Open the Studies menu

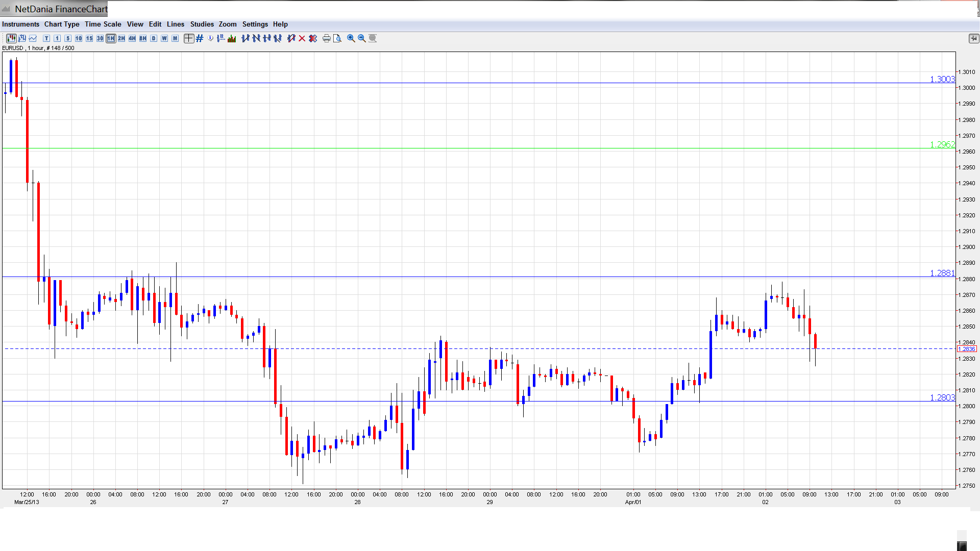(x=202, y=24)
